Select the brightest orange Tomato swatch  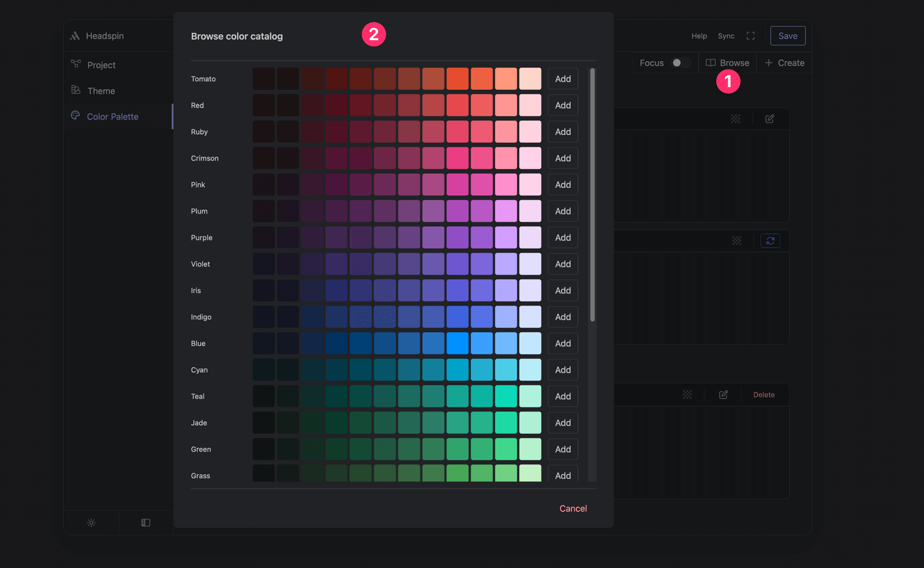(x=457, y=78)
